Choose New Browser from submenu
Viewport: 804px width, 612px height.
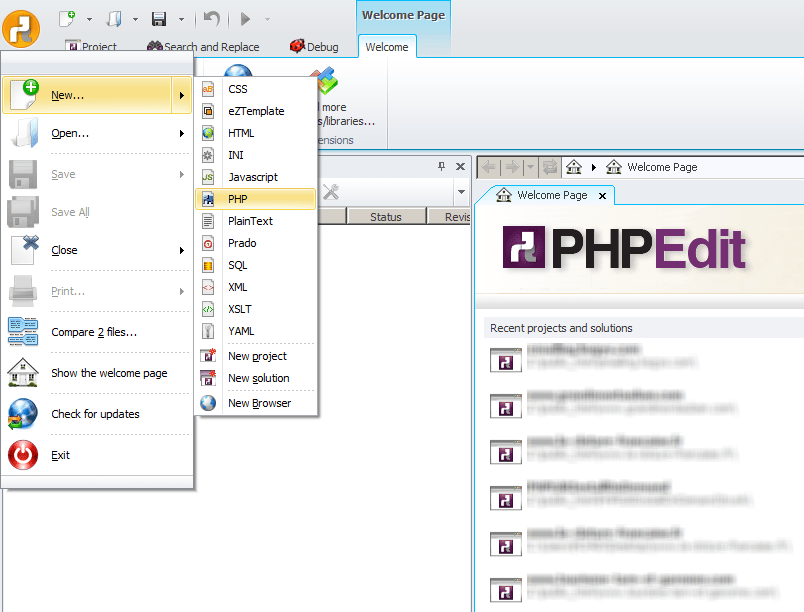coord(255,403)
